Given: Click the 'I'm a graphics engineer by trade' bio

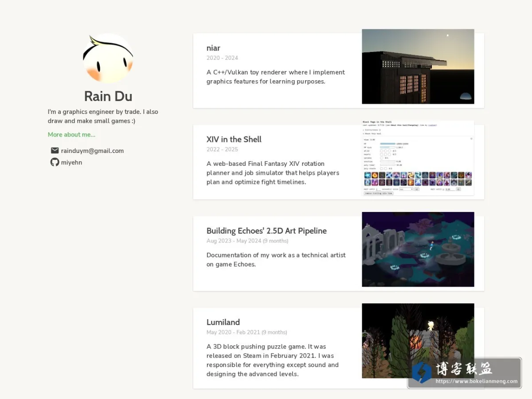Looking at the screenshot, I should pos(103,116).
